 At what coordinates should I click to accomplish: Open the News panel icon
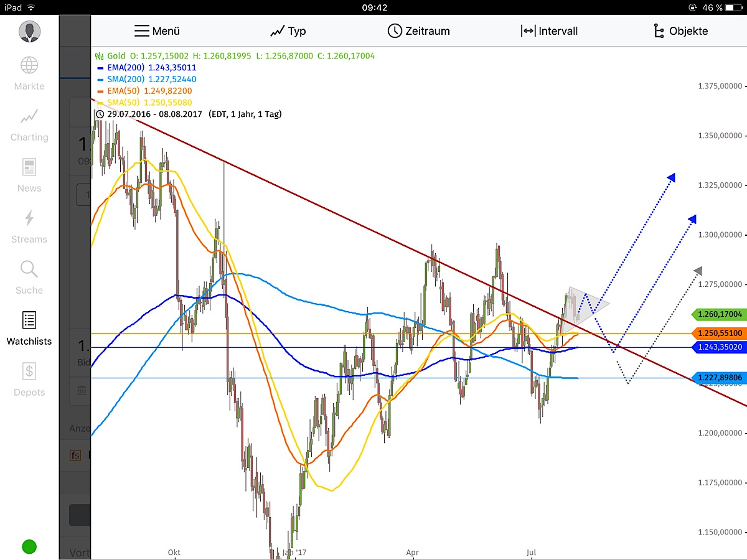(x=28, y=168)
